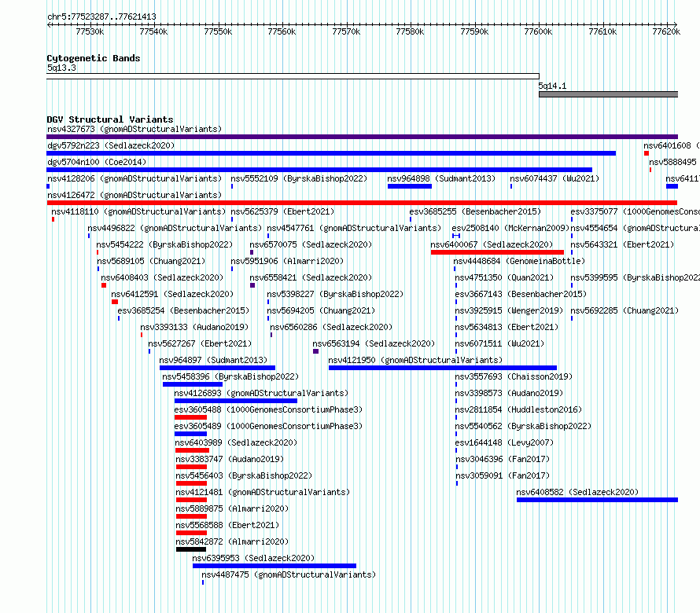Select esv1644148 (Levy2007) label
Screen dimensions: 700x613
tap(504, 442)
